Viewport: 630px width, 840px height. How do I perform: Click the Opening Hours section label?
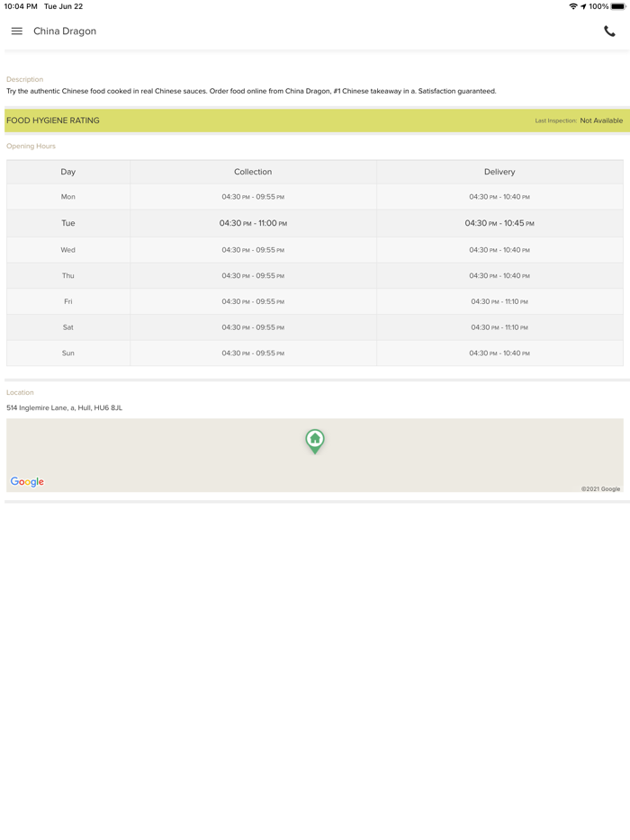click(x=31, y=147)
